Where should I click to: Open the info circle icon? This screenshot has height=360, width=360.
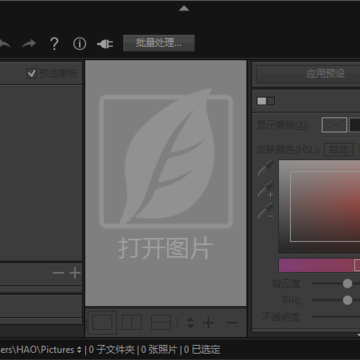(79, 44)
